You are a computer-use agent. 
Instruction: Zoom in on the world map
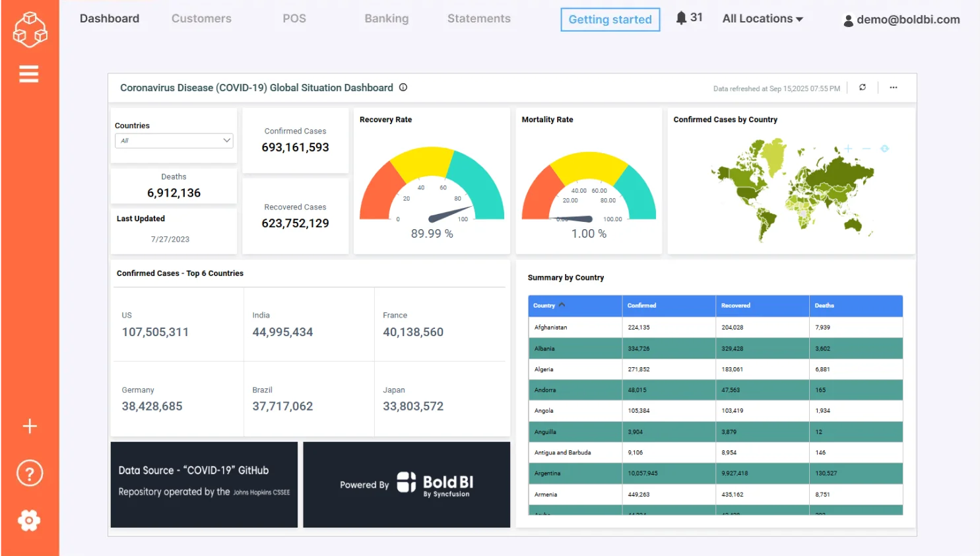click(x=847, y=149)
